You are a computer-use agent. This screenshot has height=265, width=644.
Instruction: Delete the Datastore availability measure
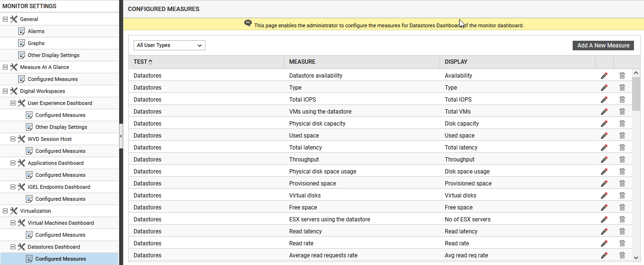coord(622,76)
